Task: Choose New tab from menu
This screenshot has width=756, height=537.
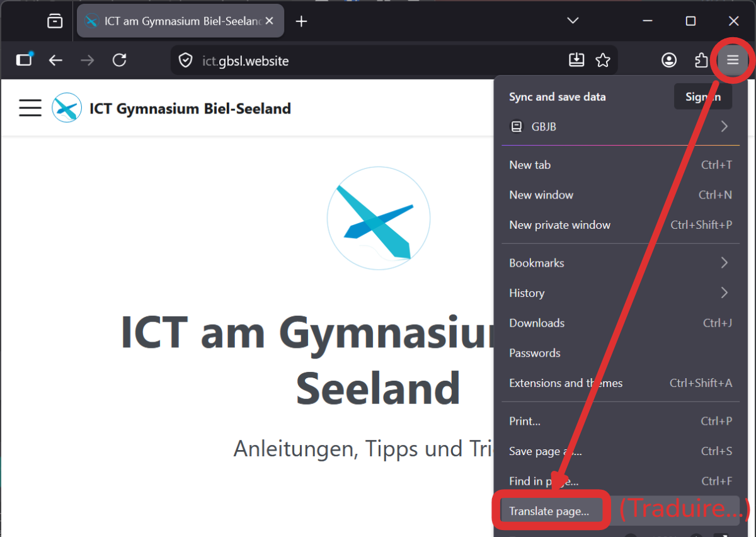Action: point(621,165)
